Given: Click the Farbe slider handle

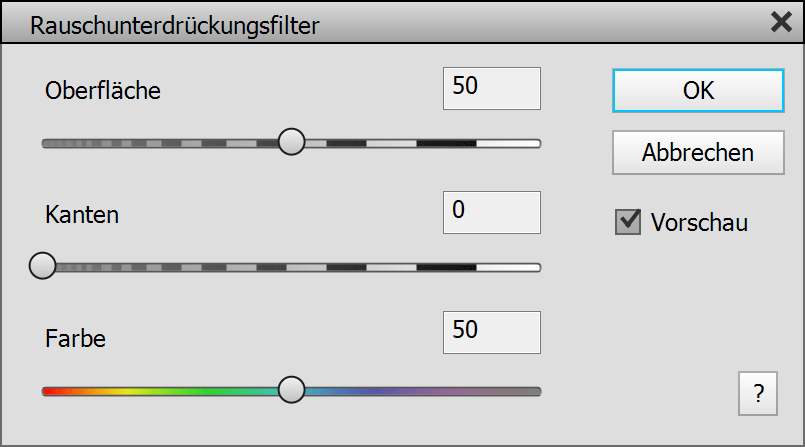Looking at the screenshot, I should [291, 390].
